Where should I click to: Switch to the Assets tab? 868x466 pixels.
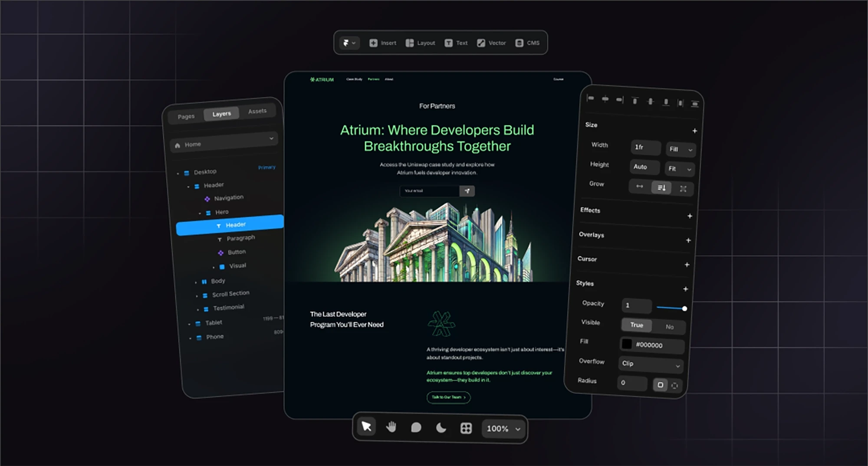257,111
